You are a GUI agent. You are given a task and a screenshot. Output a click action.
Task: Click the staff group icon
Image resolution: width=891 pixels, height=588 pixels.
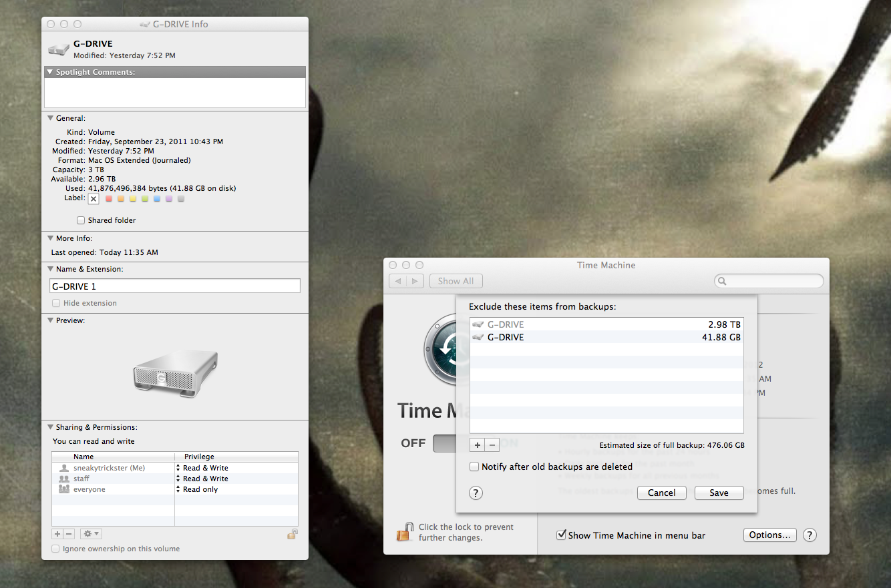[x=64, y=479]
